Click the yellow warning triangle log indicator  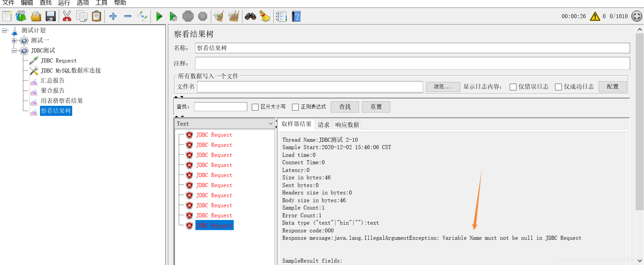coord(595,16)
